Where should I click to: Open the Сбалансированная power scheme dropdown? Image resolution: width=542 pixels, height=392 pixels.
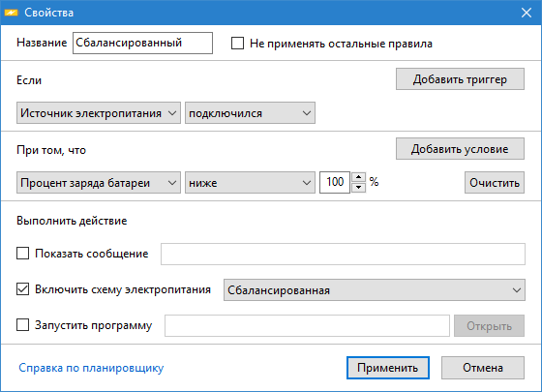[375, 290]
